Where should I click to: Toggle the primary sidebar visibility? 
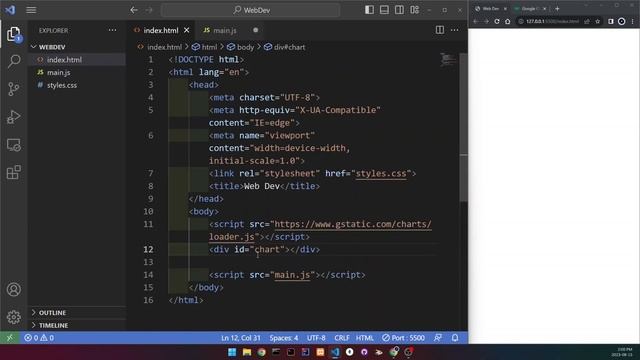coord(369,10)
